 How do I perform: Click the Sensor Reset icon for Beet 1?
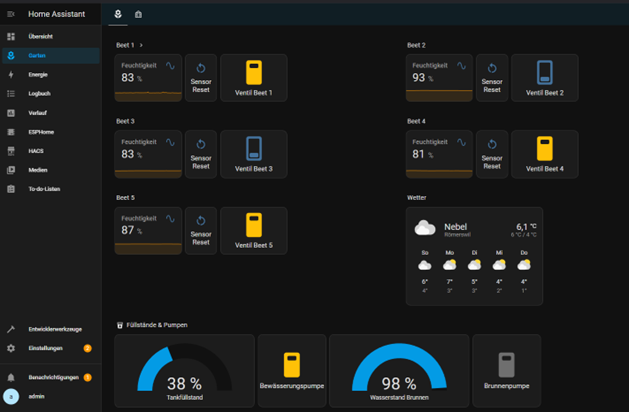[x=201, y=69]
